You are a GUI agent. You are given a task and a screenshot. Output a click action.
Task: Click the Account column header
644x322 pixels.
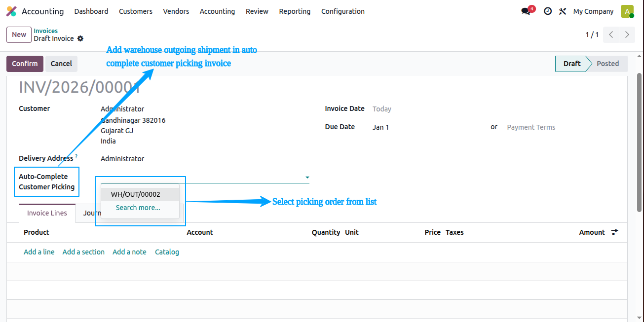tap(200, 232)
